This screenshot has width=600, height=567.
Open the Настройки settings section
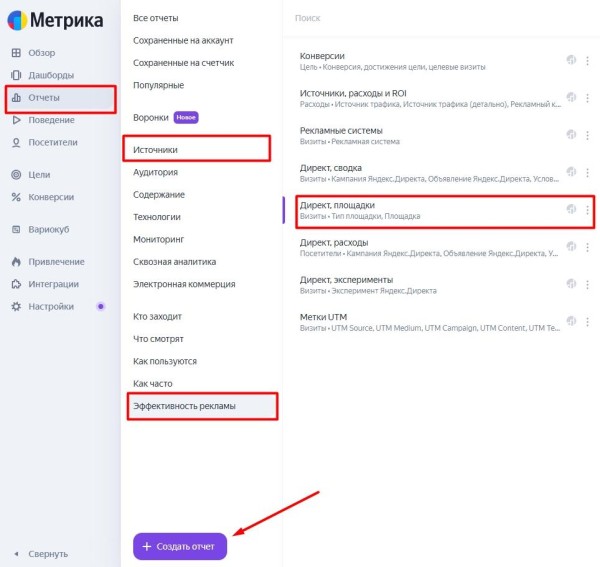point(50,306)
